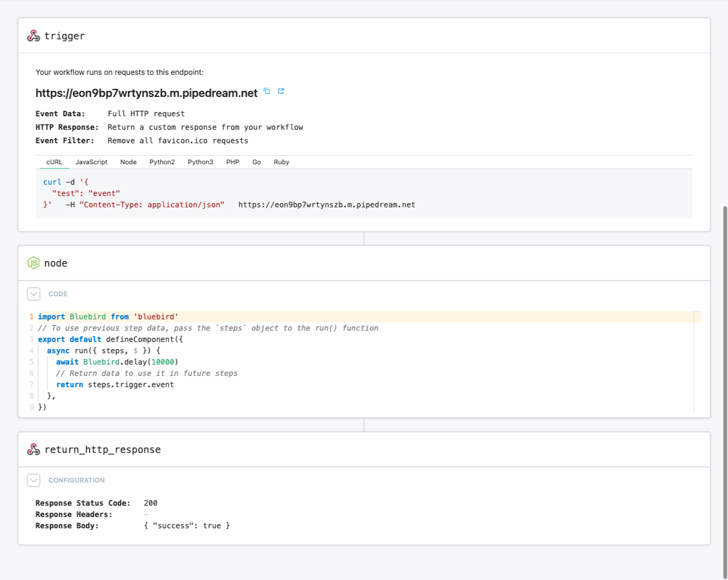The width and height of the screenshot is (728, 580).
Task: Click the CONFIGURATION section label
Action: pos(77,480)
